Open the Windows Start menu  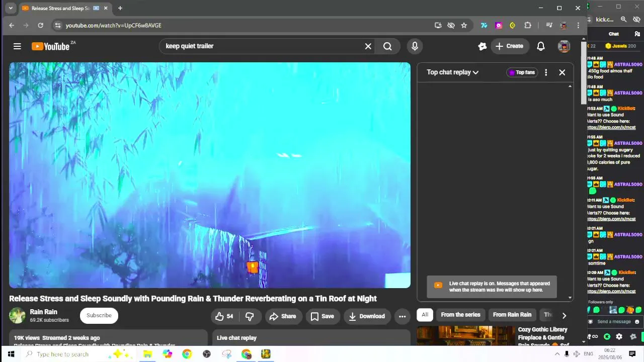click(x=11, y=354)
